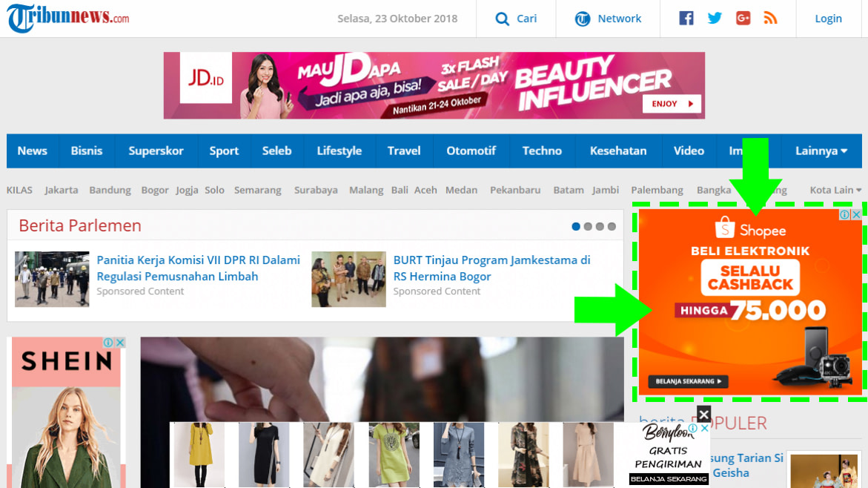Expand the Kota Lain dropdown
868x488 pixels.
[835, 190]
